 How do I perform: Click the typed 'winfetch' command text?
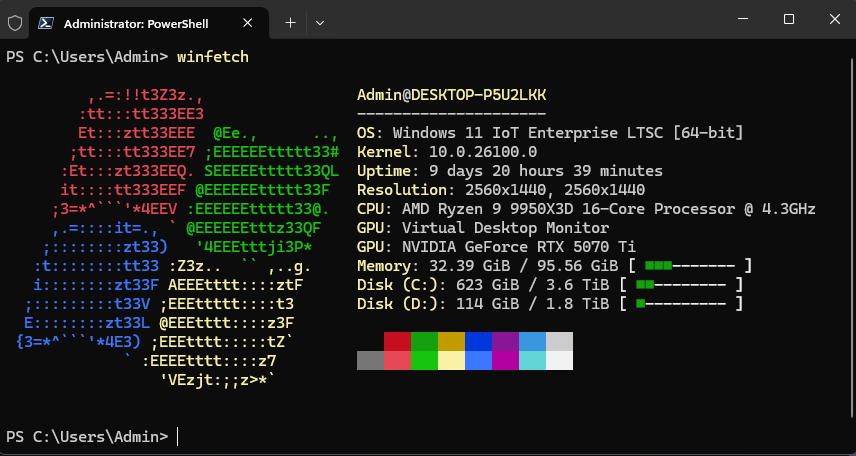click(x=213, y=57)
